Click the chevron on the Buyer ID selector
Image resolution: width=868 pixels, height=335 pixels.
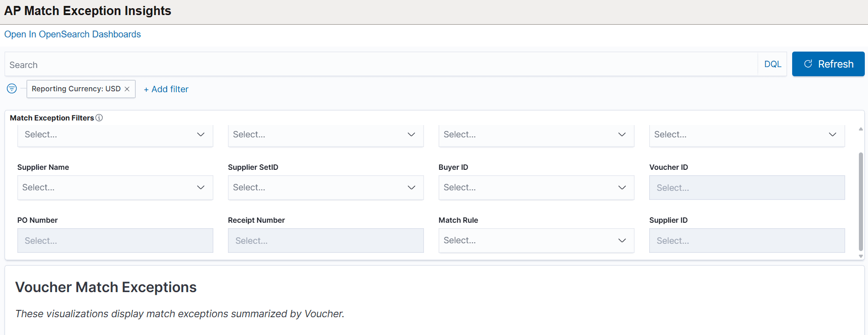click(622, 187)
